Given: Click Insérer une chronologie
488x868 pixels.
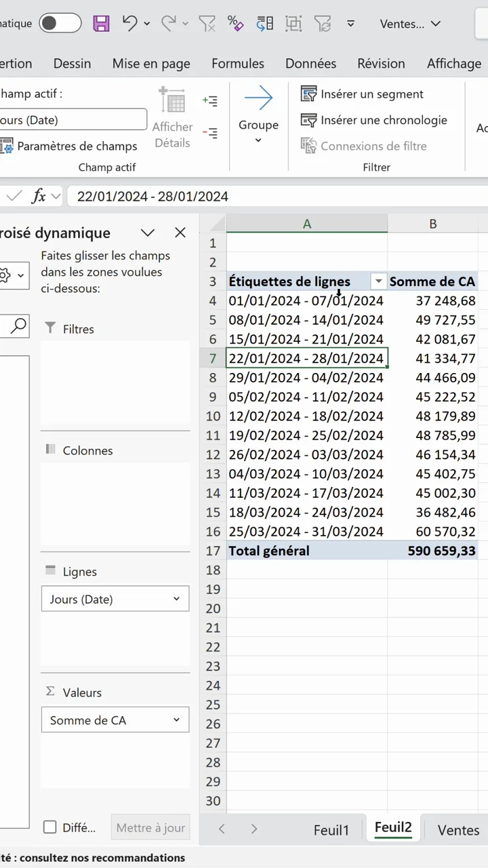Looking at the screenshot, I should [x=374, y=120].
